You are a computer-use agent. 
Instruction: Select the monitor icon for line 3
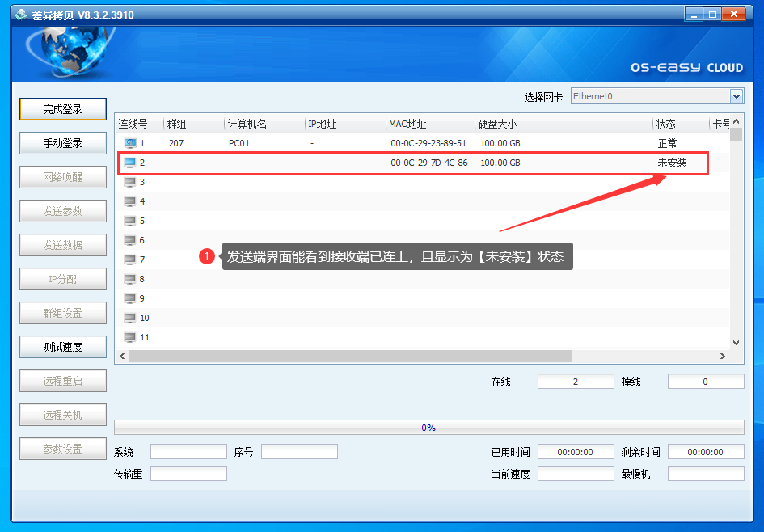pos(130,182)
